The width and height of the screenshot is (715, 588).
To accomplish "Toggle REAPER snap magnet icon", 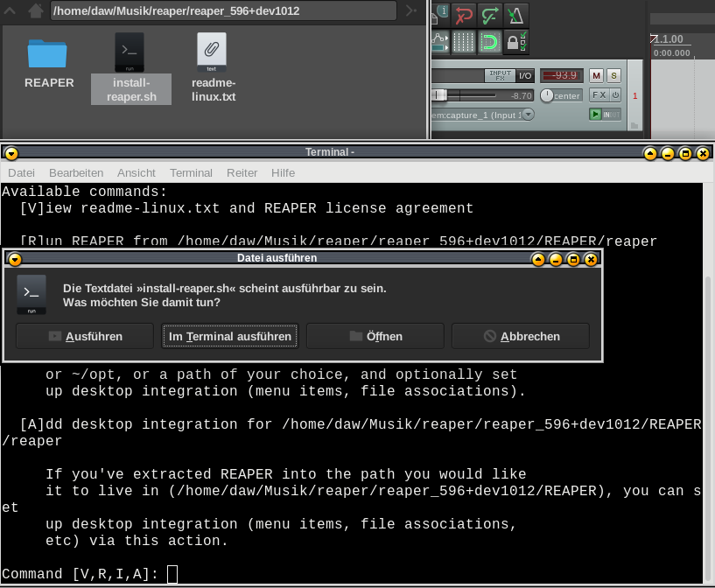I will tap(490, 42).
